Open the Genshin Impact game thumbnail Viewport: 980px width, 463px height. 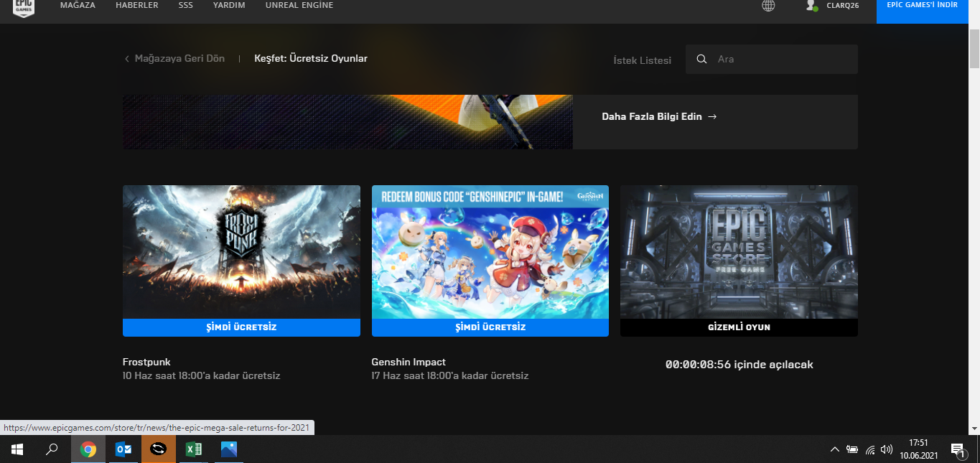coord(490,252)
